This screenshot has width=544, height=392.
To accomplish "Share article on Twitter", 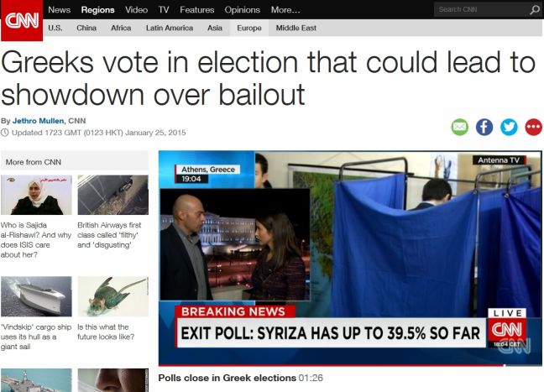I will point(509,127).
